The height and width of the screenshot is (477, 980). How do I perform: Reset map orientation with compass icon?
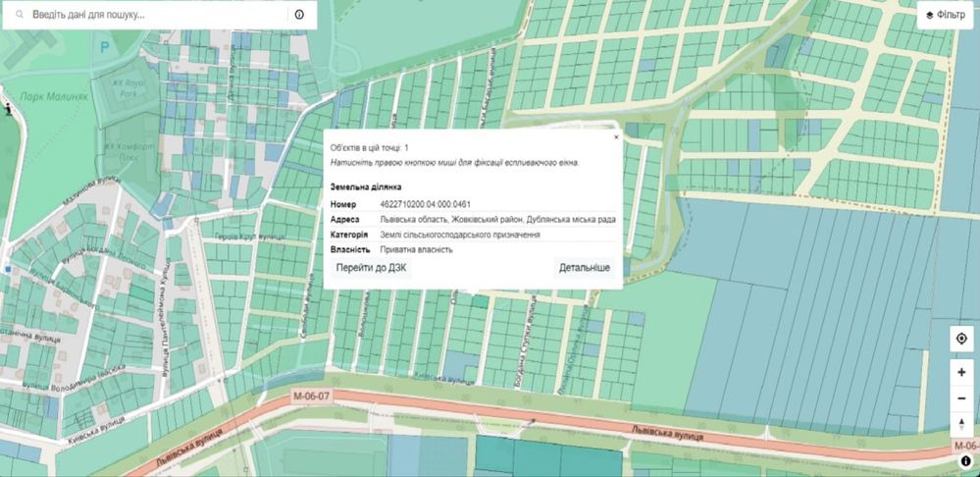(961, 424)
